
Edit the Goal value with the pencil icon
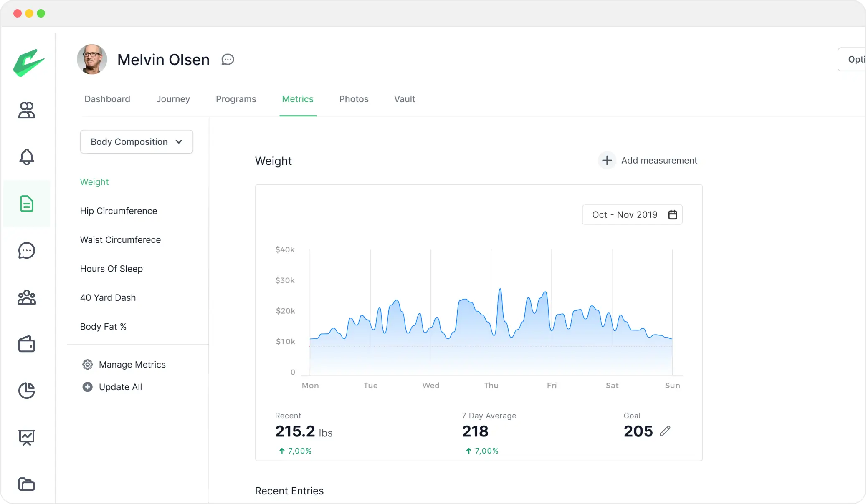pos(665,431)
